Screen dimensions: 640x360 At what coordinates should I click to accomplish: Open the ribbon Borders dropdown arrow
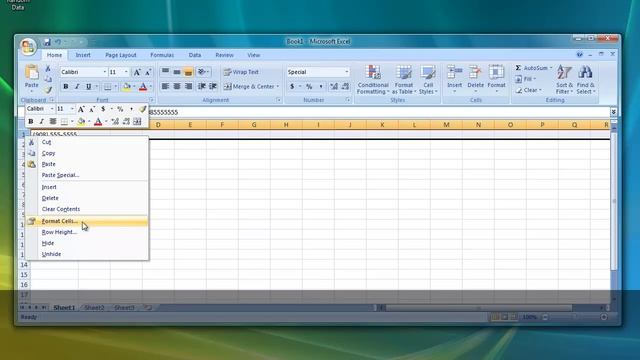116,87
